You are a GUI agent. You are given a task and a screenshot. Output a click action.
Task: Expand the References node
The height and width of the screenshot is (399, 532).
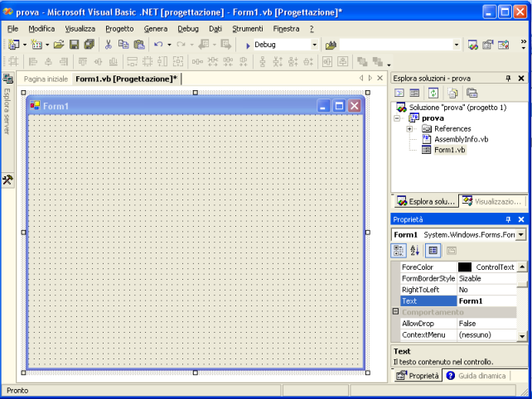(409, 129)
